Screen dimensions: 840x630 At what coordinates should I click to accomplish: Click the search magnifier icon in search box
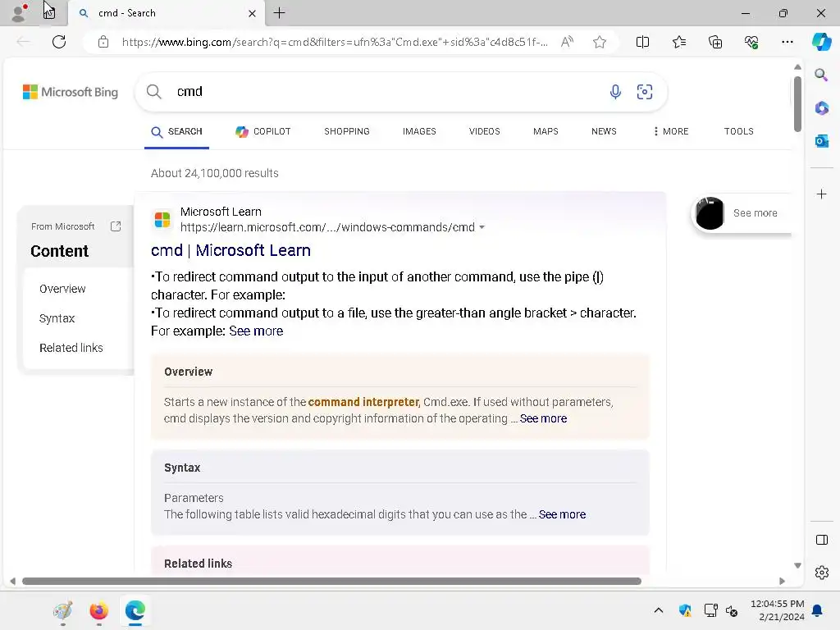(x=153, y=92)
